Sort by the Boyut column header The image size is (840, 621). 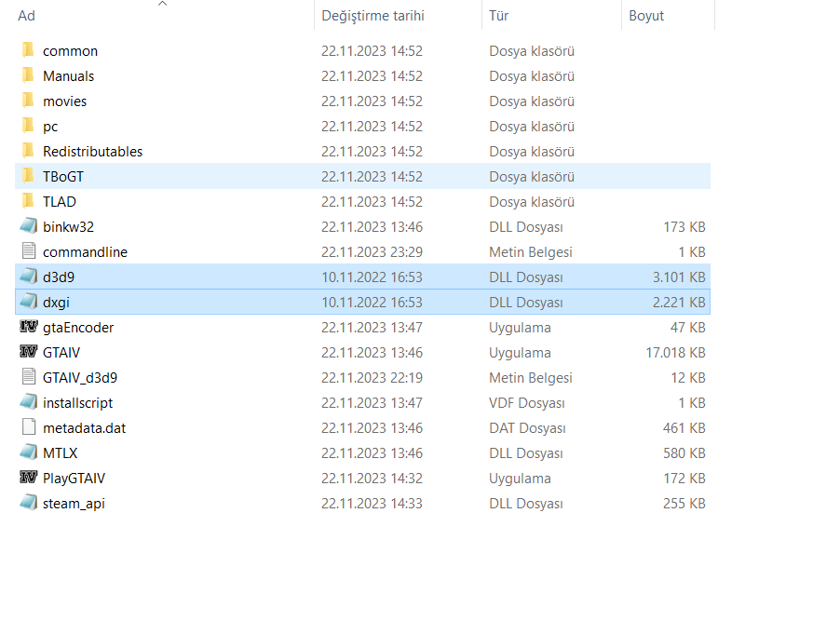tap(646, 16)
